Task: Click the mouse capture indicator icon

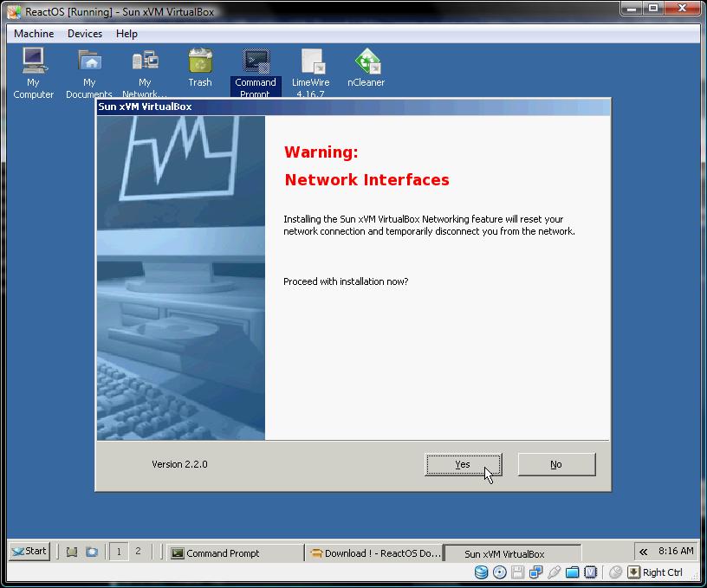Action: [x=615, y=572]
